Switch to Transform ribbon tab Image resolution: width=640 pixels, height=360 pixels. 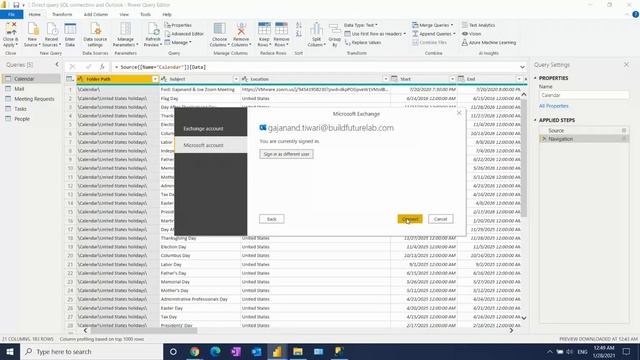point(62,14)
